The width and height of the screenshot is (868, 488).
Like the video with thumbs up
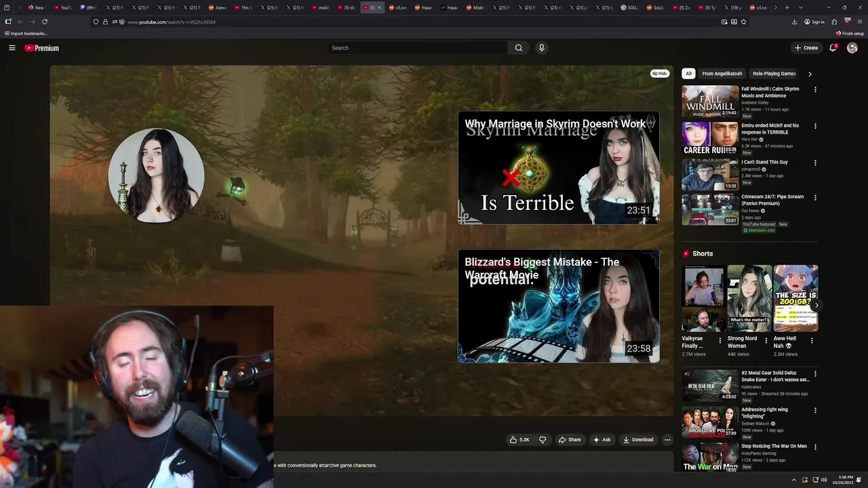click(x=519, y=440)
